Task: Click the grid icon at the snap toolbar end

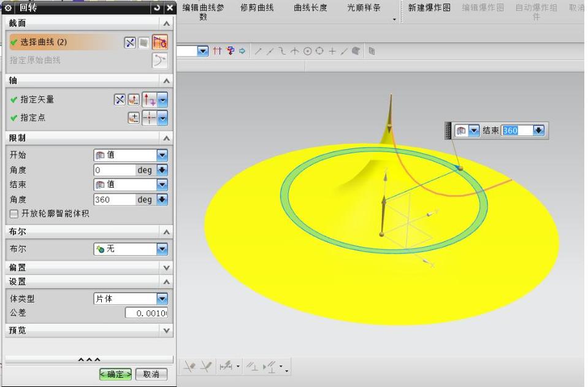Action: point(372,51)
